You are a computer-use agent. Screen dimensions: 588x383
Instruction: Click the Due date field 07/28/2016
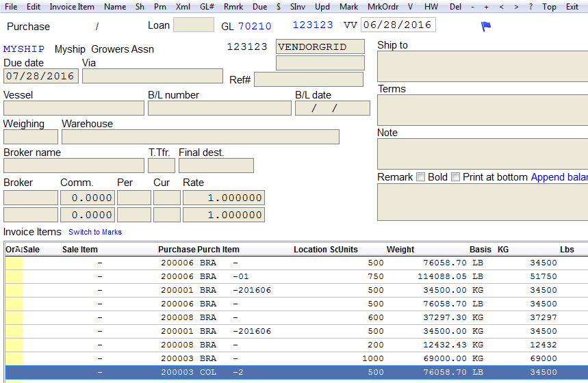click(41, 76)
